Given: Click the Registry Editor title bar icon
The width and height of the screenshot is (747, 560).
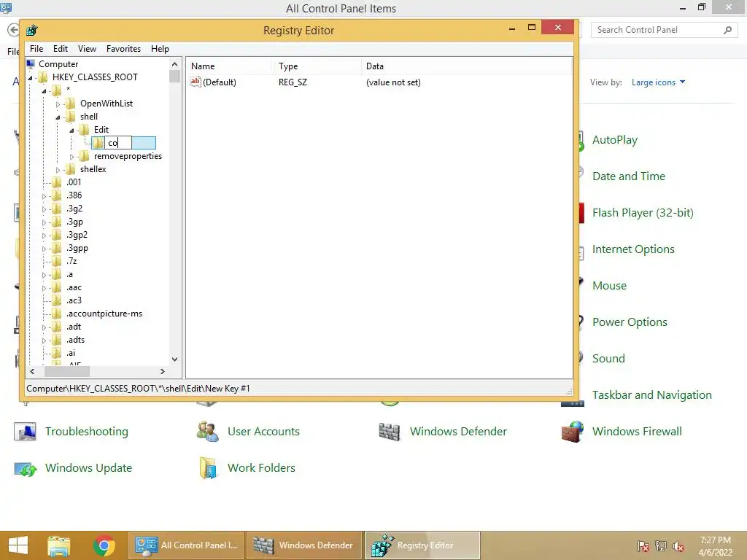Looking at the screenshot, I should [32, 31].
